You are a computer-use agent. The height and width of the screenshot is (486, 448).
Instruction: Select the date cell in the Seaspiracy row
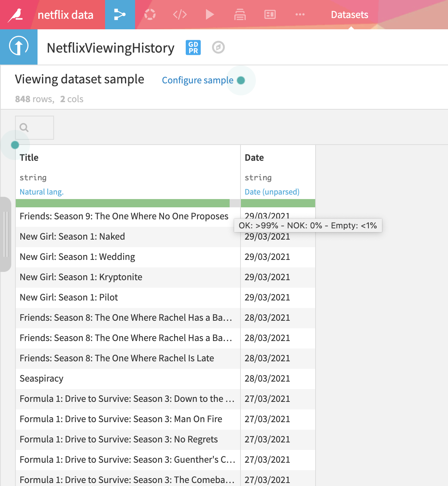pyautogui.click(x=278, y=379)
